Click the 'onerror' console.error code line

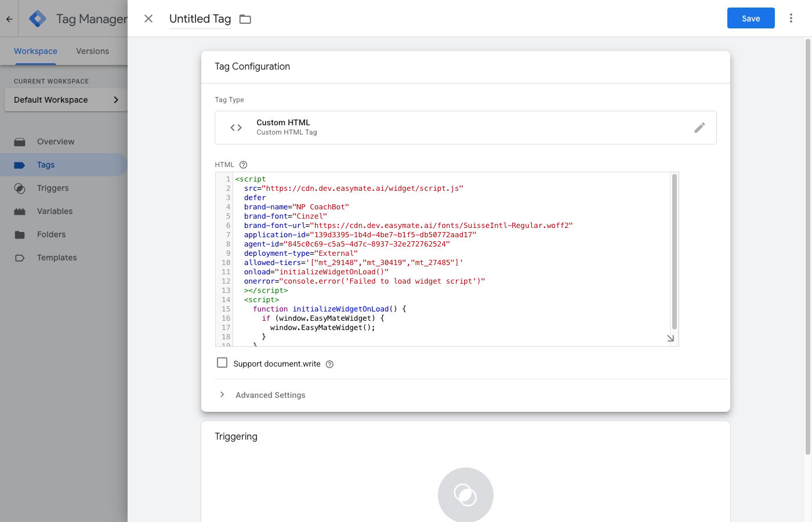tap(364, 281)
